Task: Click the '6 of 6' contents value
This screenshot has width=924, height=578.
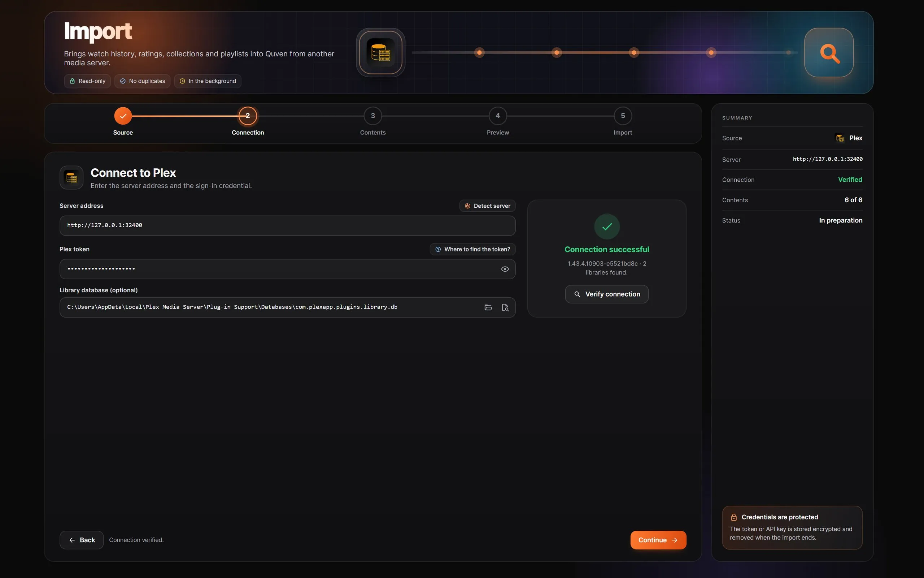Action: 853,200
